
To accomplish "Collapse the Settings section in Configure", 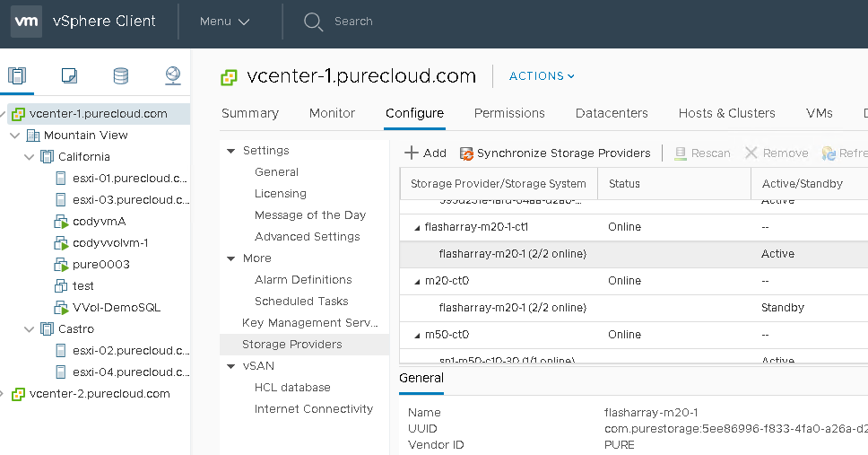I will 231,151.
